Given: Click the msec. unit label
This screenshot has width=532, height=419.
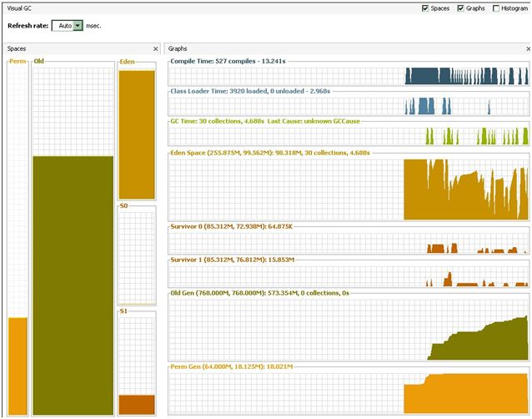Looking at the screenshot, I should coord(93,26).
